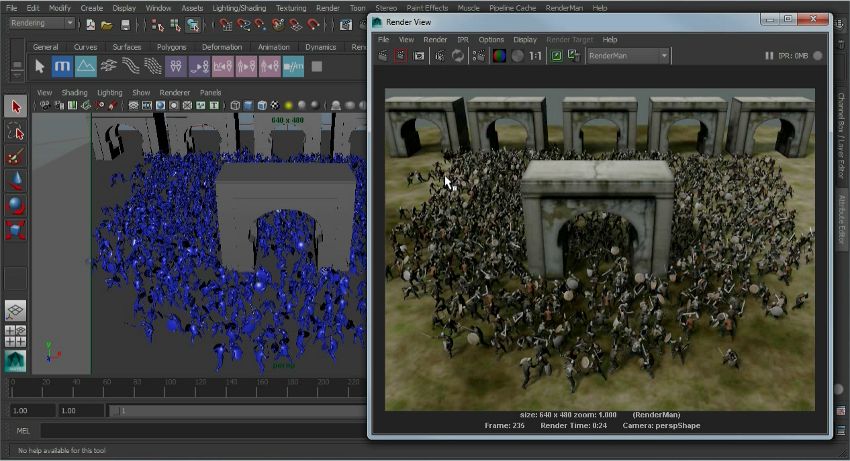Switch to the Polygons shelf tab

point(171,47)
